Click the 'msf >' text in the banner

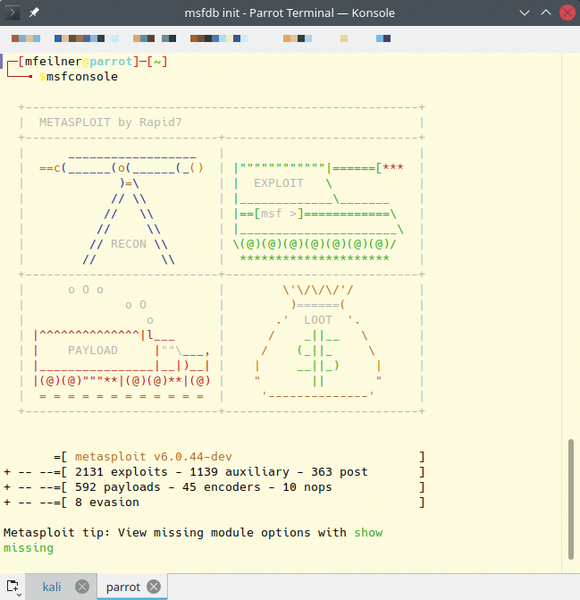pos(279,213)
